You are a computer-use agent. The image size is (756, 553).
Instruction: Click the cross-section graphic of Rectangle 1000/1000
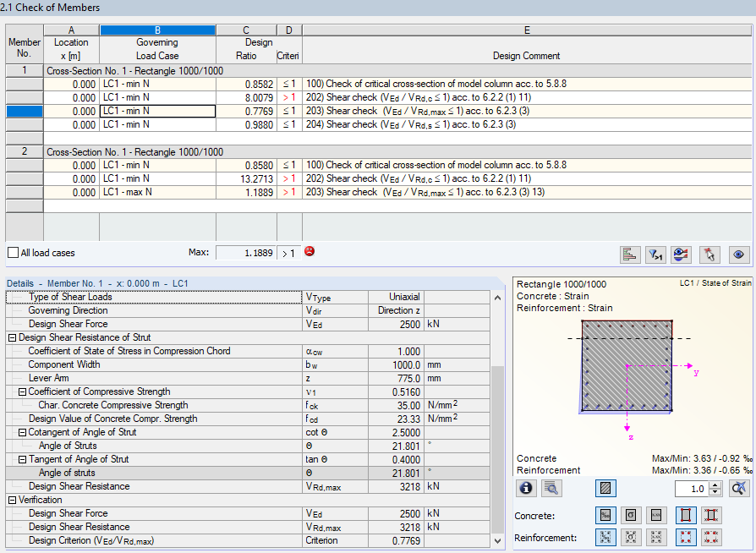pyautogui.click(x=627, y=366)
